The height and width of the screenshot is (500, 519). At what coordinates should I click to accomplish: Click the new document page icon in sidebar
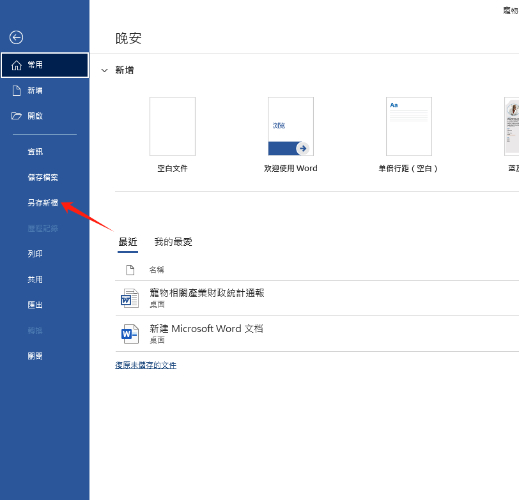point(16,91)
